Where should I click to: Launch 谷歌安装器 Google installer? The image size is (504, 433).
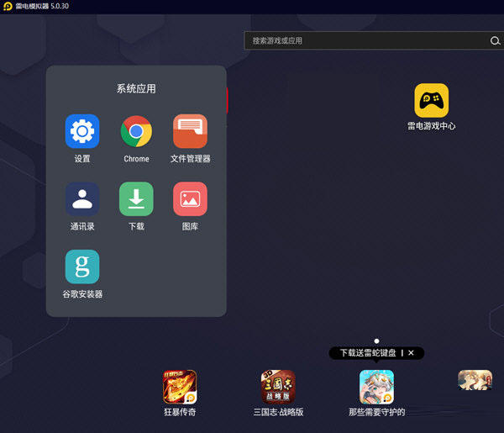pos(81,267)
